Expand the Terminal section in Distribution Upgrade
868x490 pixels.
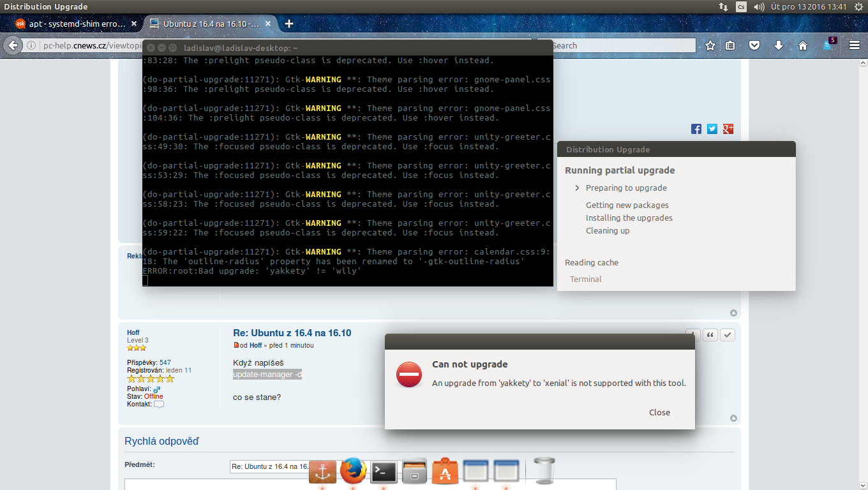(585, 279)
